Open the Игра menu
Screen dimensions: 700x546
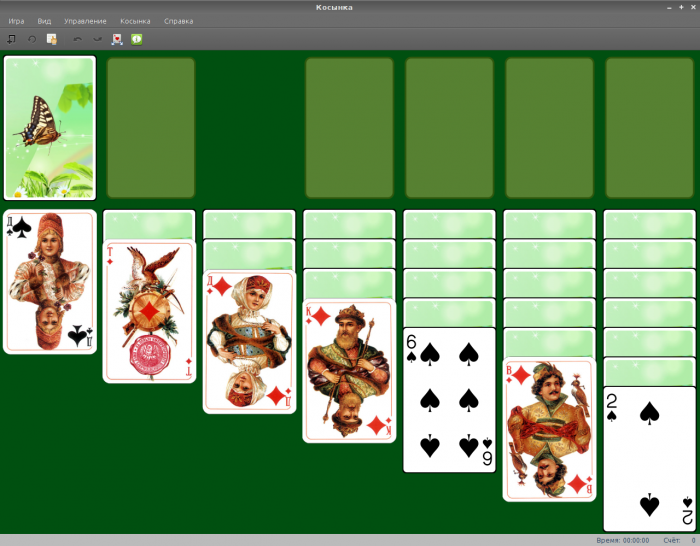17,21
